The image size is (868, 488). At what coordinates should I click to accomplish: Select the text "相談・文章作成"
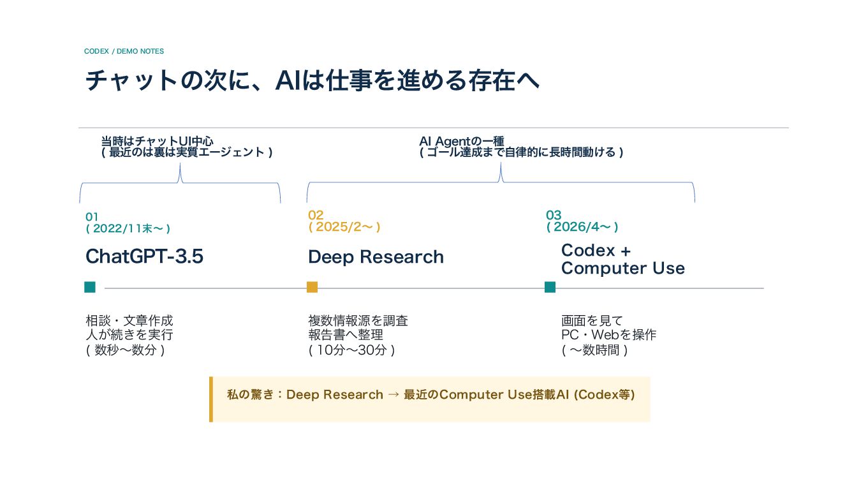click(129, 320)
